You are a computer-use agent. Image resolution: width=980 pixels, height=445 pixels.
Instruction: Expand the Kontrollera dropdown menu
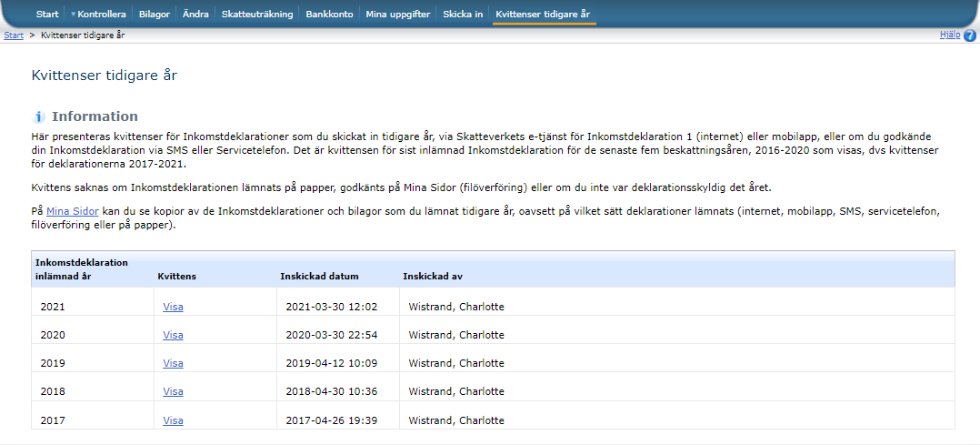[x=98, y=15]
